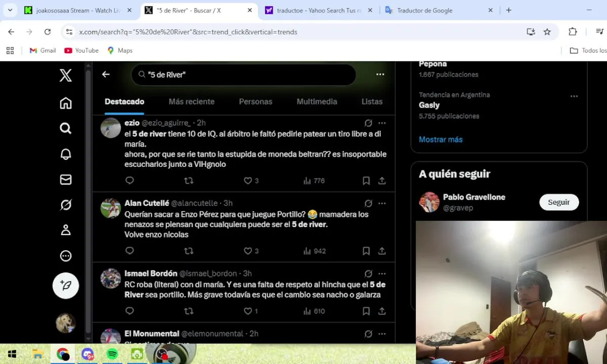
Task: Open options menu for Gasly trend
Action: click(x=574, y=96)
